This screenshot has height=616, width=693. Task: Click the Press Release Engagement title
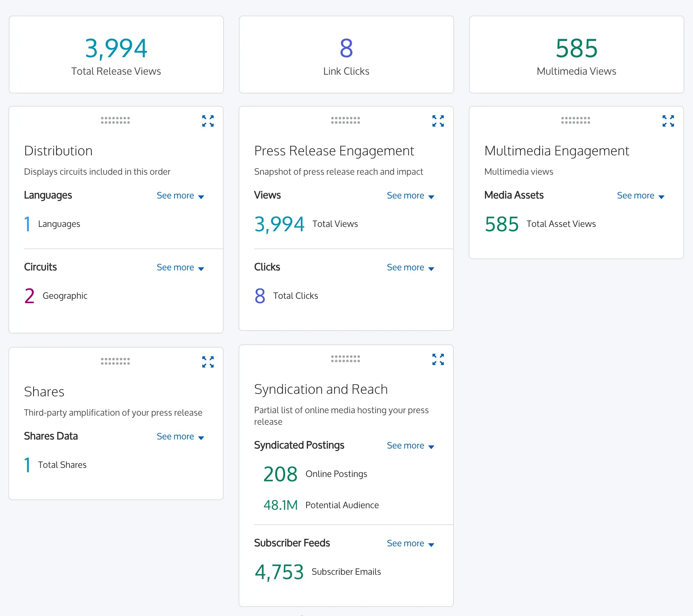click(334, 151)
